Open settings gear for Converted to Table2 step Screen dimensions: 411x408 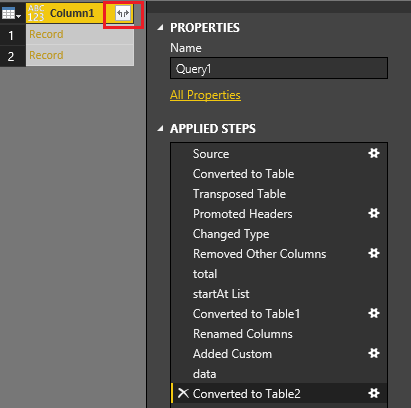(x=374, y=393)
